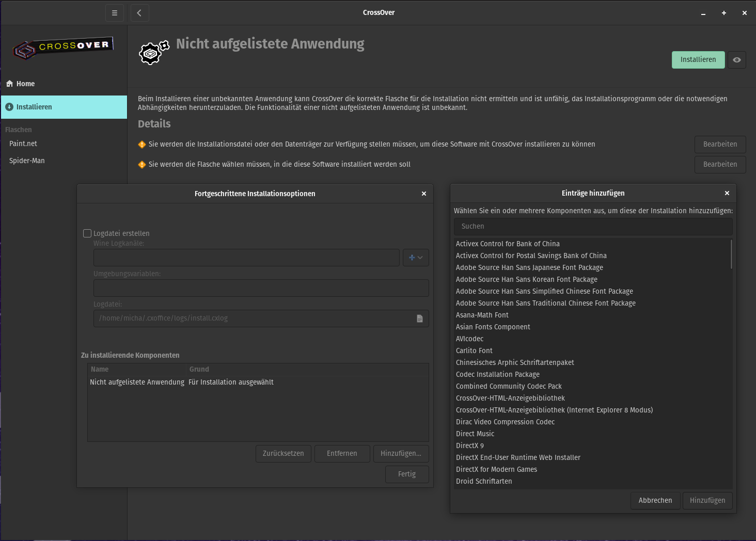Open the Wine Logkanäle plus dropdown
This screenshot has height=541, width=756.
(x=416, y=258)
